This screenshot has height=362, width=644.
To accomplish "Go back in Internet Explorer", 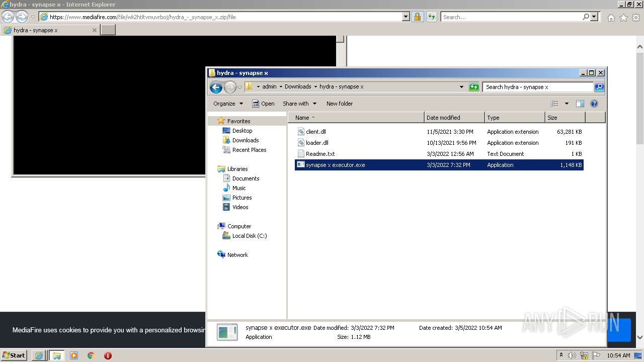I will tap(8, 17).
